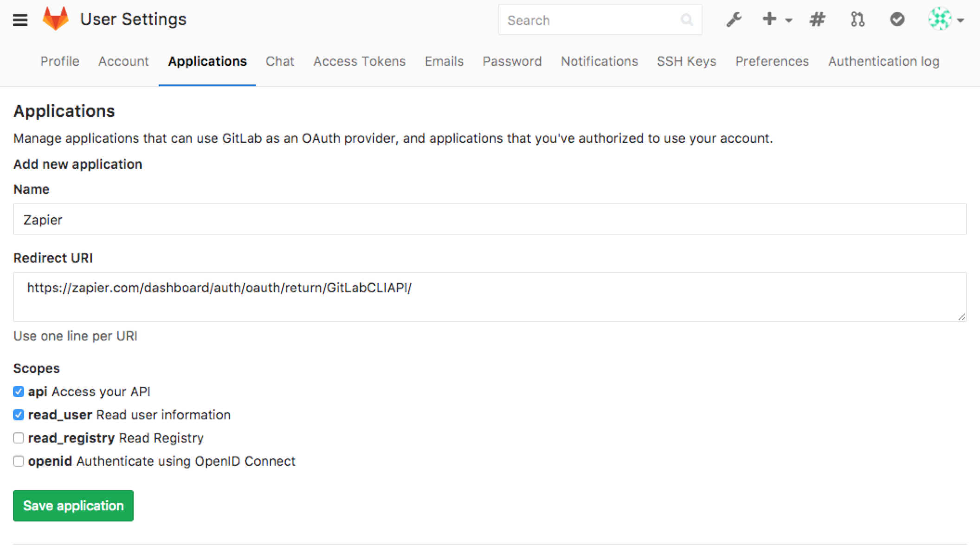980x553 pixels.
Task: Uncheck the api scope checkbox
Action: [19, 392]
